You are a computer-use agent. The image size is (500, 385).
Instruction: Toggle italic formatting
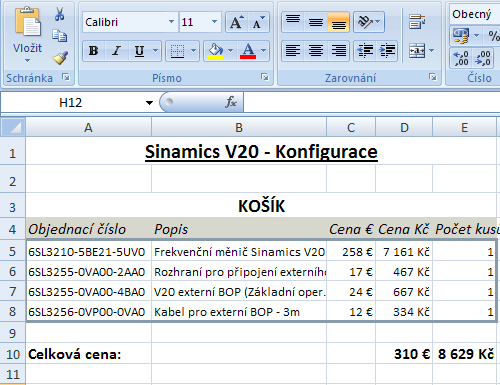(x=116, y=51)
